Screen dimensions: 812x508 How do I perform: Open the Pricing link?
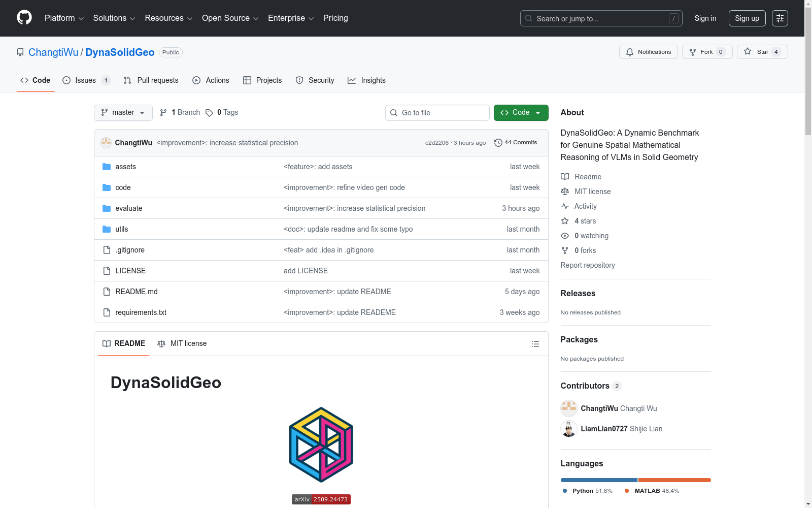click(335, 18)
